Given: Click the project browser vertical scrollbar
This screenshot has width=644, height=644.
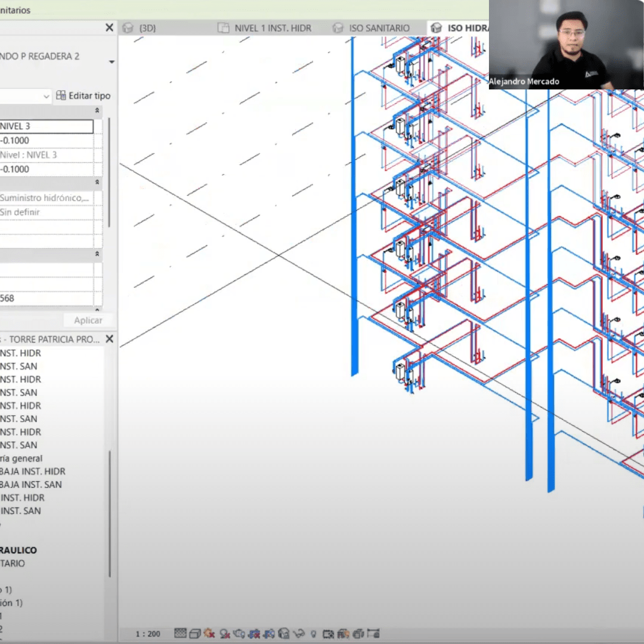Looking at the screenshot, I should pyautogui.click(x=110, y=513).
